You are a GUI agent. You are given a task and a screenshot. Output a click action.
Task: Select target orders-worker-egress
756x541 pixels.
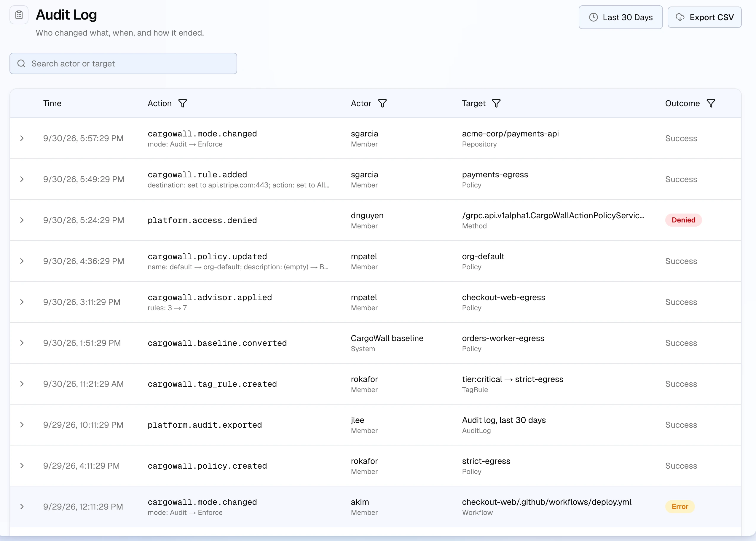[x=503, y=338]
